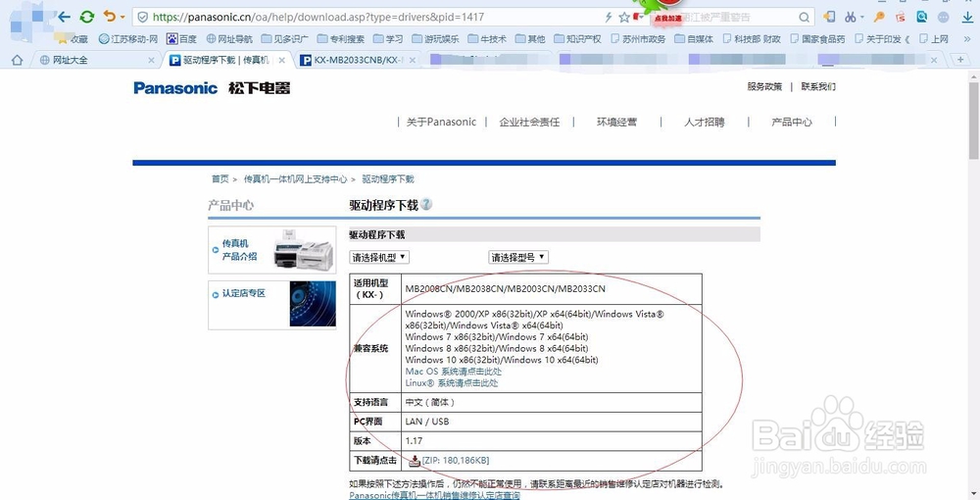Click the red shopping bag icon

point(901,17)
